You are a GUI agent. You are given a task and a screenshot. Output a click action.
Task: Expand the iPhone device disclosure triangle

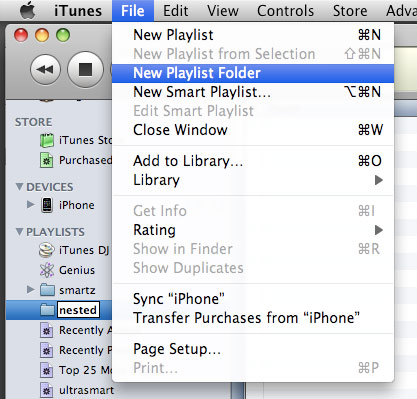31,204
